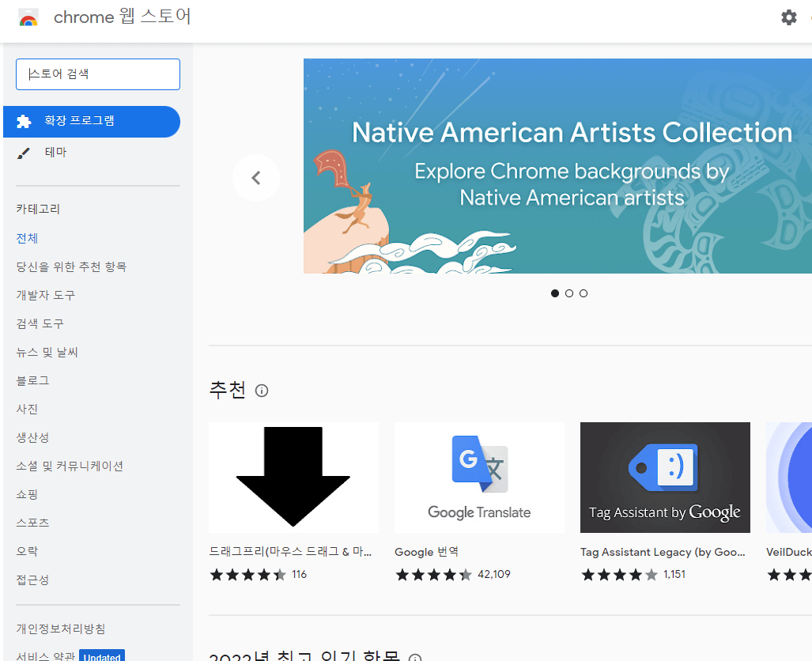Open the settings gear menu
This screenshot has height=661, width=812.
pyautogui.click(x=789, y=17)
